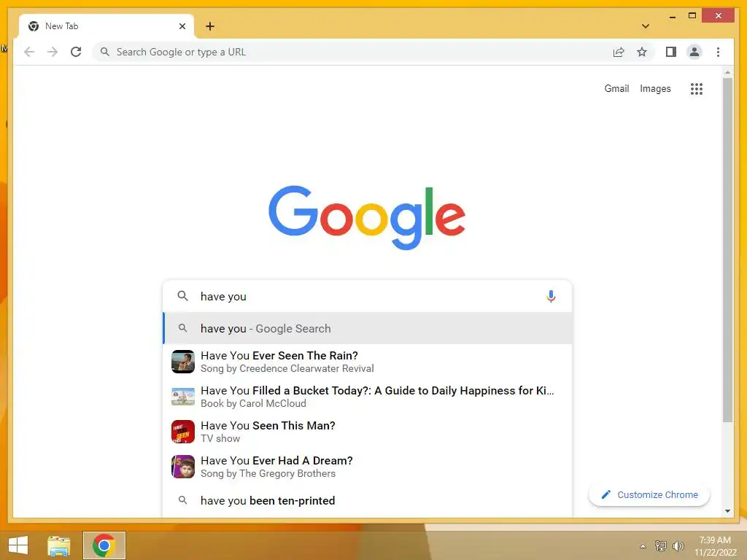Start voice search with microphone icon
The height and width of the screenshot is (560, 747).
click(551, 296)
